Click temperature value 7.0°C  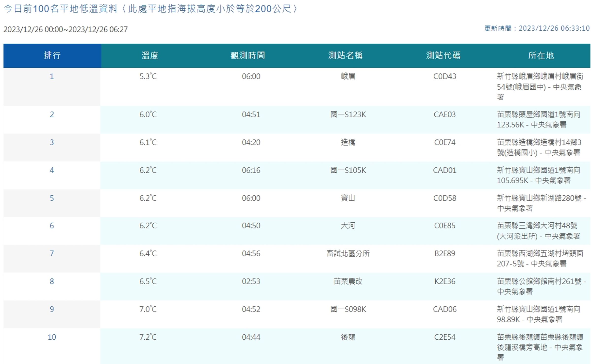point(148,309)
